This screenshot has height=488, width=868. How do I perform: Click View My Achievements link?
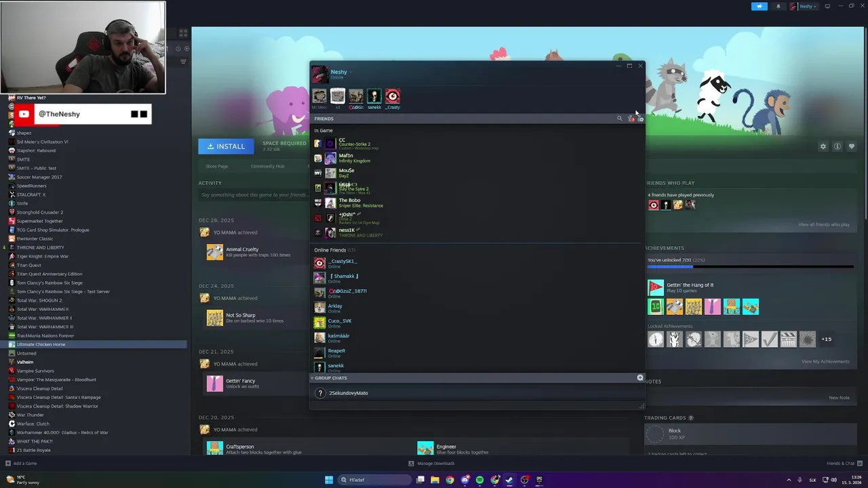tap(825, 361)
